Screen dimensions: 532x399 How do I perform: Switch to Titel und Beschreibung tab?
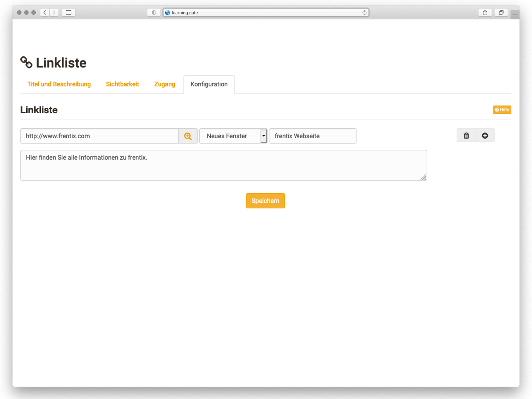[59, 84]
